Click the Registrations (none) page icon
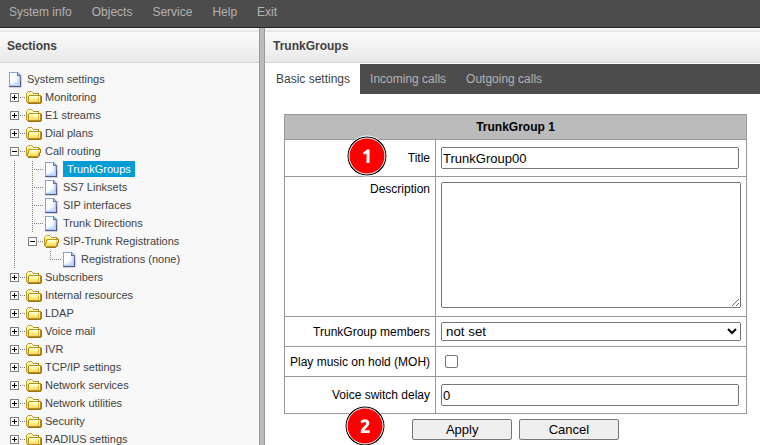760x445 pixels. (69, 259)
